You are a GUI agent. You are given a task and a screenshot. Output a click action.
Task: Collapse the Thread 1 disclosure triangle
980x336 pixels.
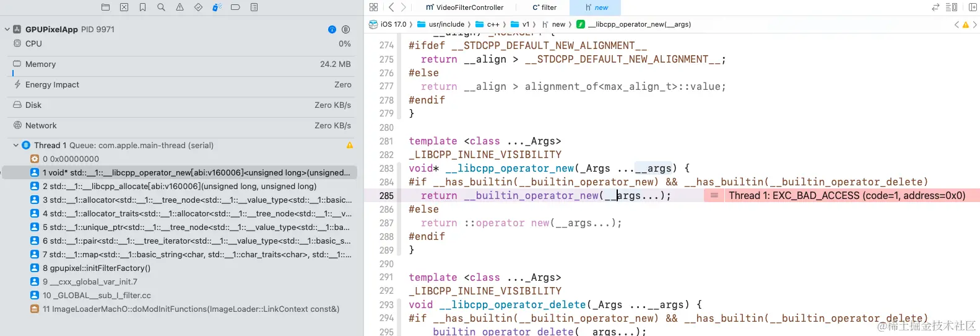[16, 145]
